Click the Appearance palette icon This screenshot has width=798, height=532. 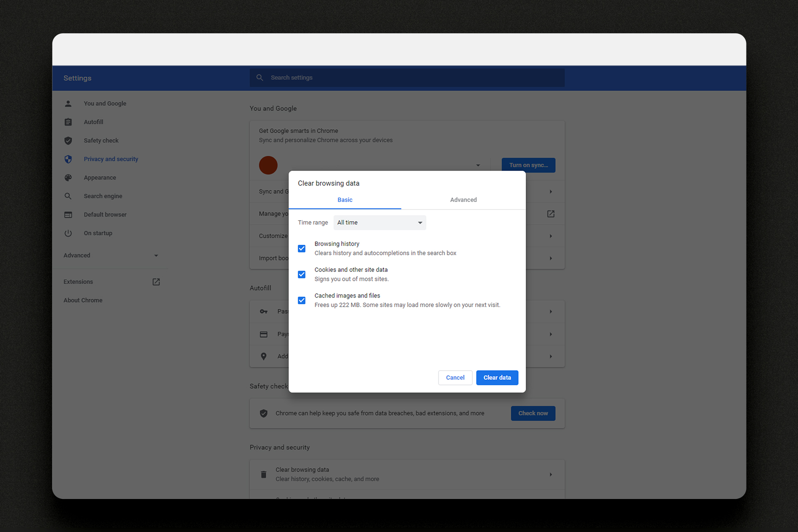point(68,177)
